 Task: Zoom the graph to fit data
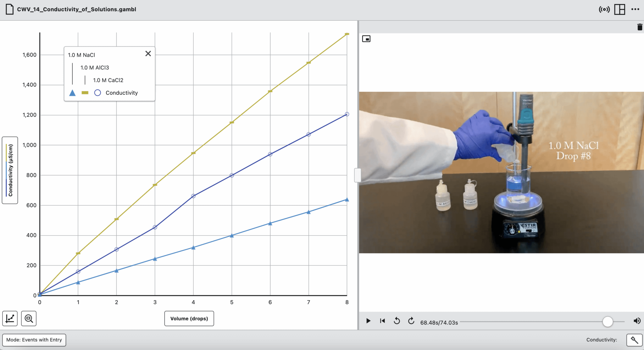pos(29,319)
